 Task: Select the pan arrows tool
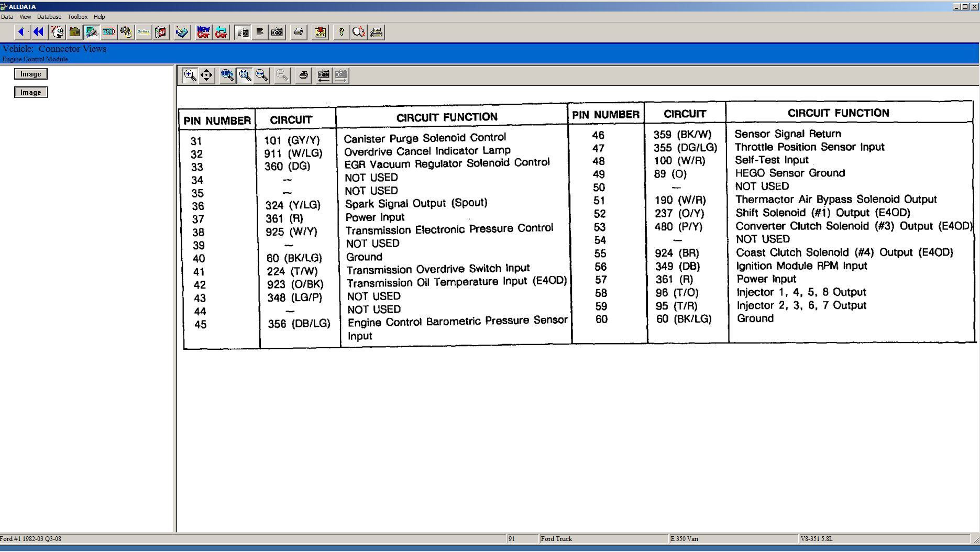[x=207, y=75]
